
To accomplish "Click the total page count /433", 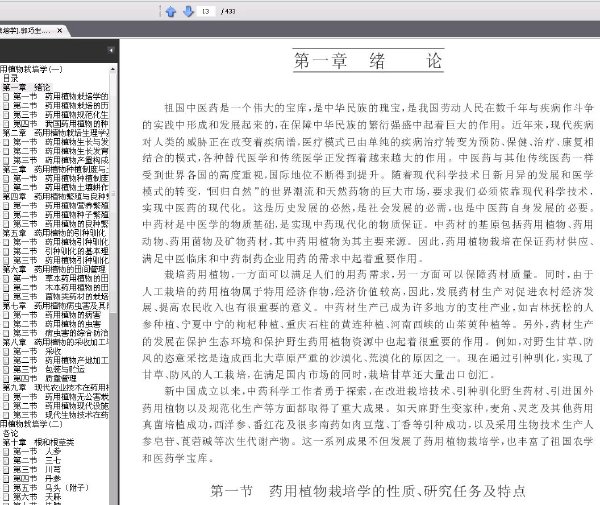I will [x=228, y=11].
